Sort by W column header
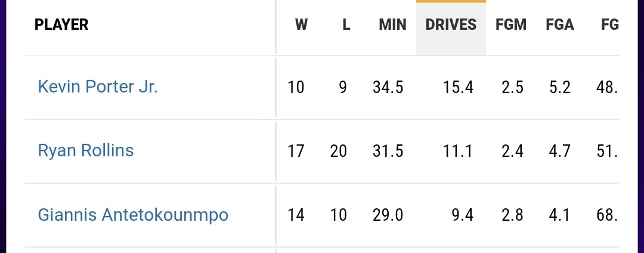Image resolution: width=644 pixels, height=253 pixels. (301, 24)
